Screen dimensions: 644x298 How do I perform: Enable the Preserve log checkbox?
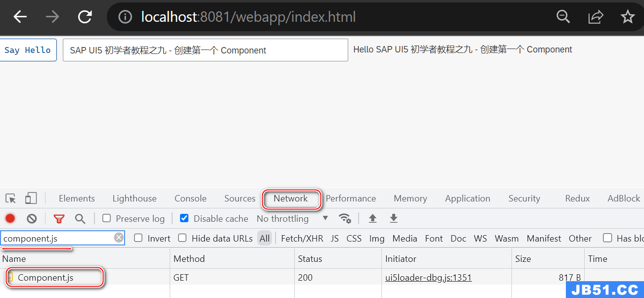(106, 218)
